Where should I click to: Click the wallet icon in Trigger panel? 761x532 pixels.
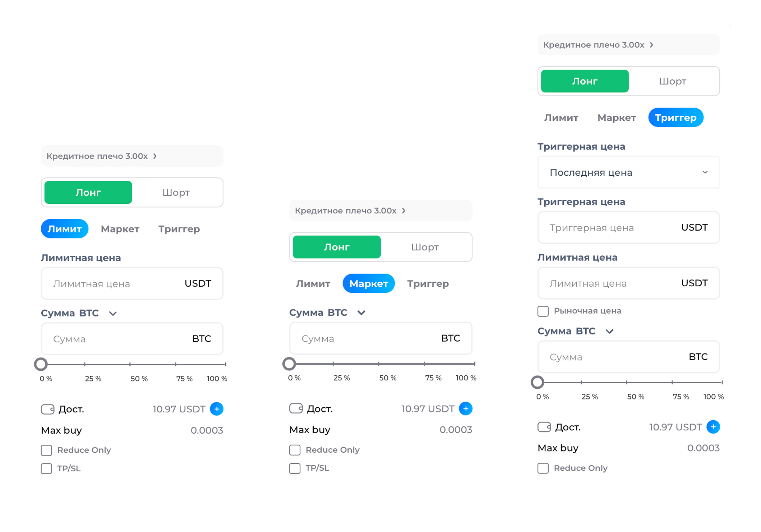pos(544,427)
